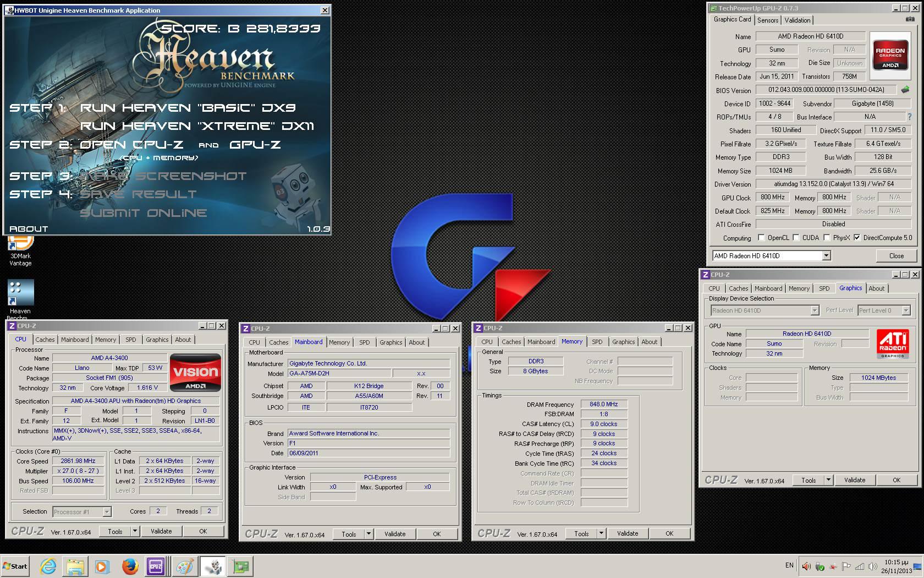Click OK in CPU-Z Mainboard window
The height and width of the screenshot is (578, 924).
point(437,534)
